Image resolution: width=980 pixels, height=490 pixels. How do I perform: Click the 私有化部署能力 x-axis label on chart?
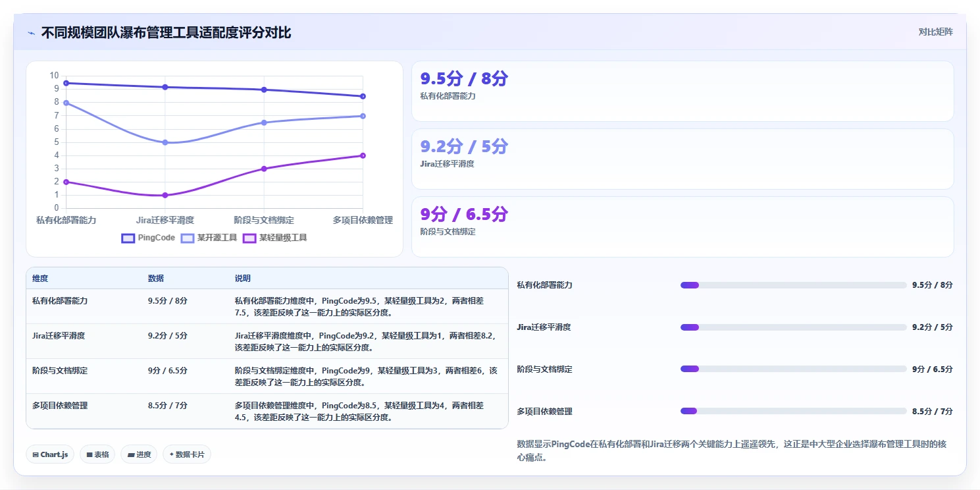click(66, 220)
